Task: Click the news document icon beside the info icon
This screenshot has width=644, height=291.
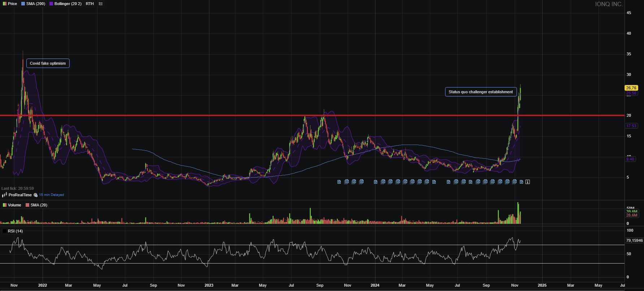Action: pyautogui.click(x=521, y=182)
